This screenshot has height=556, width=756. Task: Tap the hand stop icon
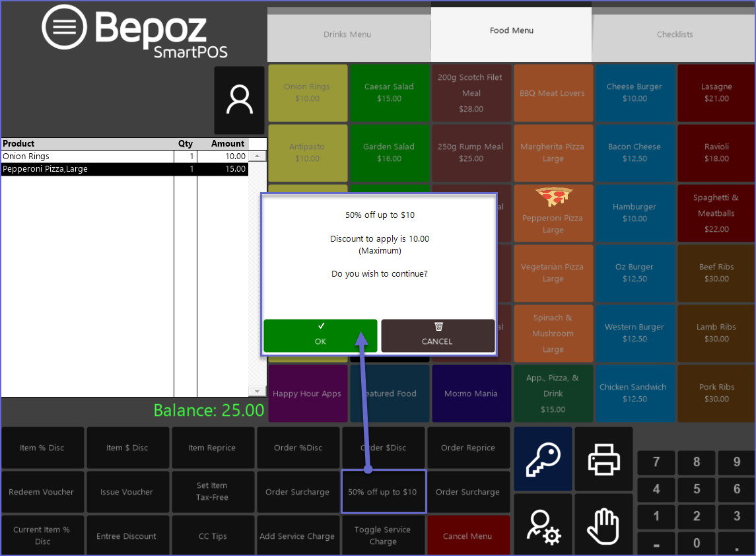[603, 526]
